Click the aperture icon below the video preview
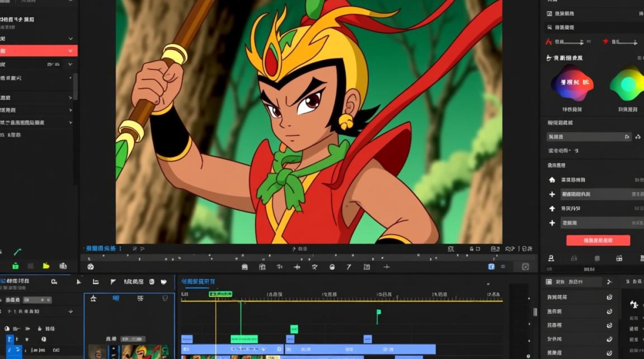The height and width of the screenshot is (359, 644). coord(91,267)
